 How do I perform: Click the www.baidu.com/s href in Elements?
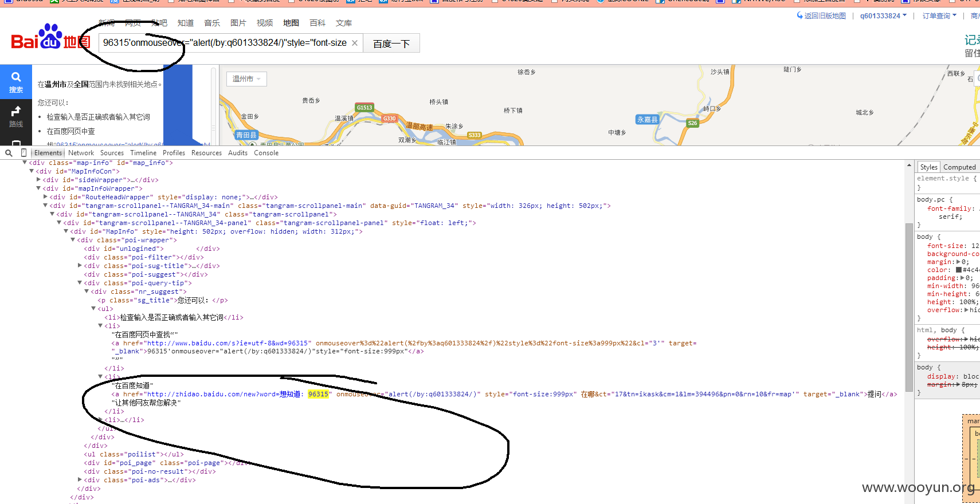[229, 343]
